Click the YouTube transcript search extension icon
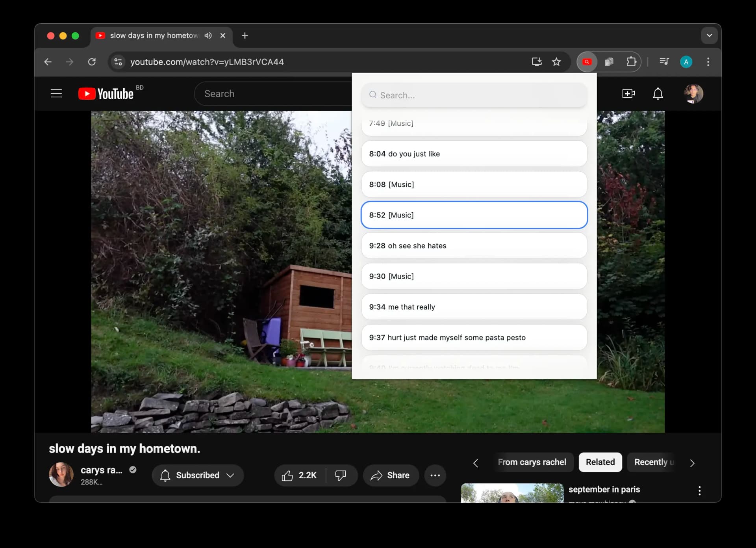 587,62
